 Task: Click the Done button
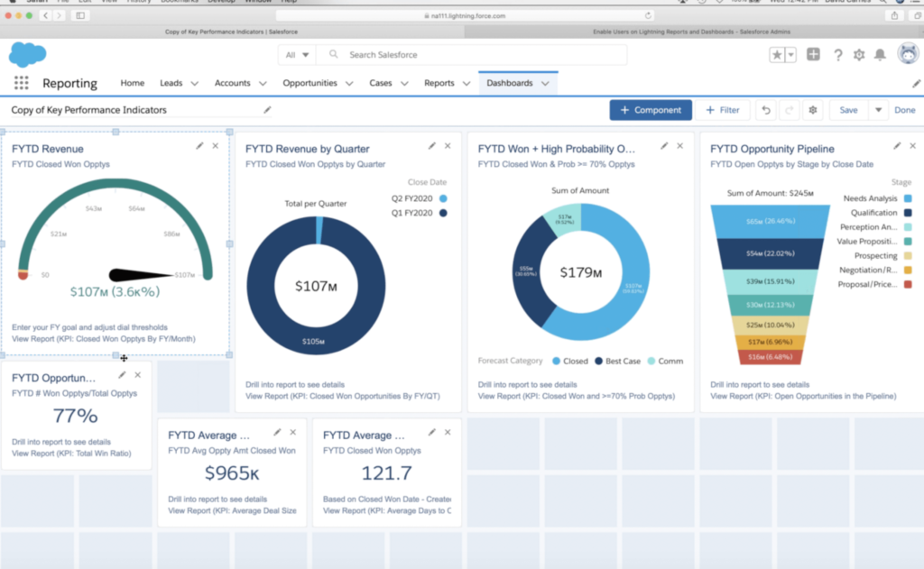click(904, 110)
